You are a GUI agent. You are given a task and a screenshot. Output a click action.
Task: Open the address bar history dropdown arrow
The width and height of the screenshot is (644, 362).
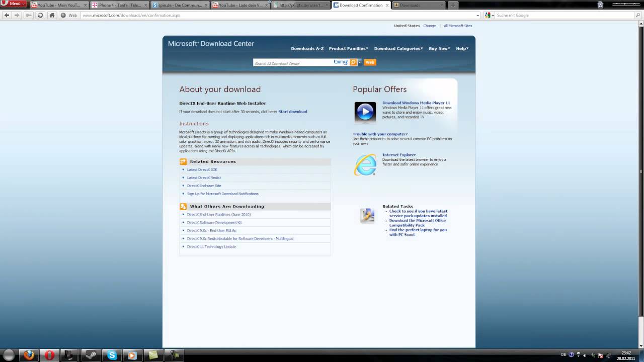pyautogui.click(x=477, y=15)
